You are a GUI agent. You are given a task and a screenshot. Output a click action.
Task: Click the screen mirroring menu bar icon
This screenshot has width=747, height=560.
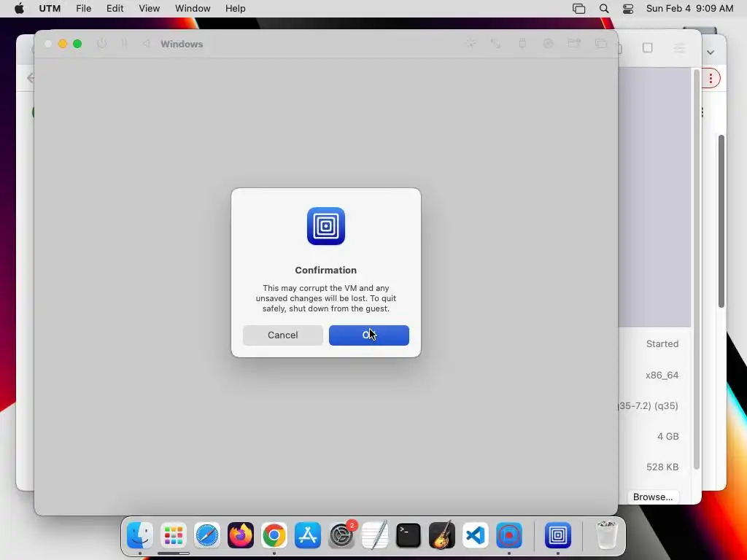[578, 9]
